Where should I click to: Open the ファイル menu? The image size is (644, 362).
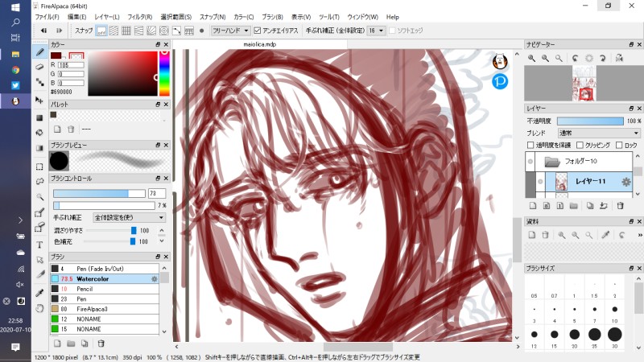47,17
